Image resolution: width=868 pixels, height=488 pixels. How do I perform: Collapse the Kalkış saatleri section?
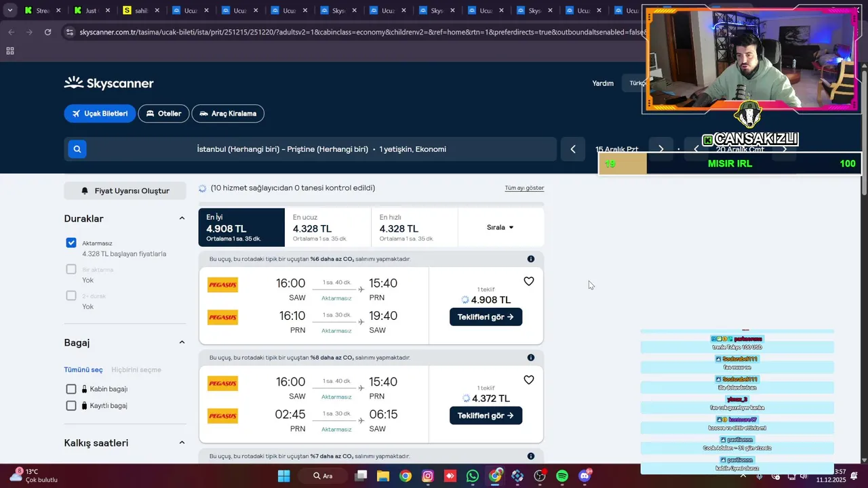(182, 443)
